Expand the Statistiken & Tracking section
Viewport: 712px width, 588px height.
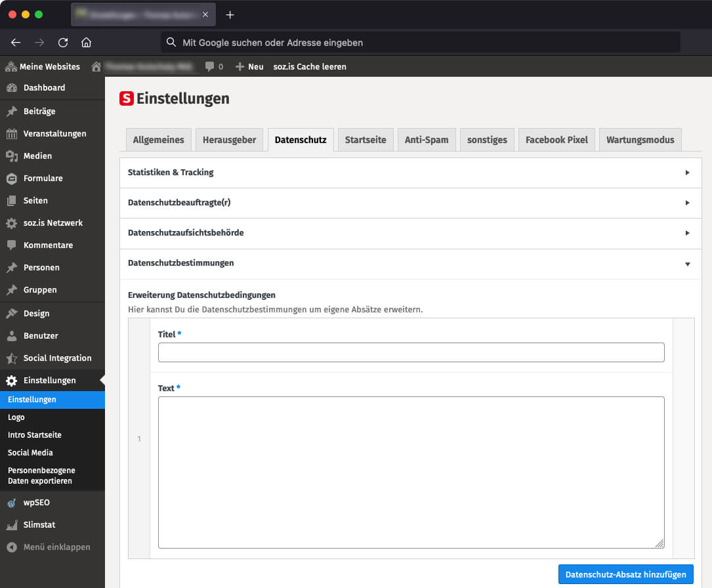(x=687, y=173)
